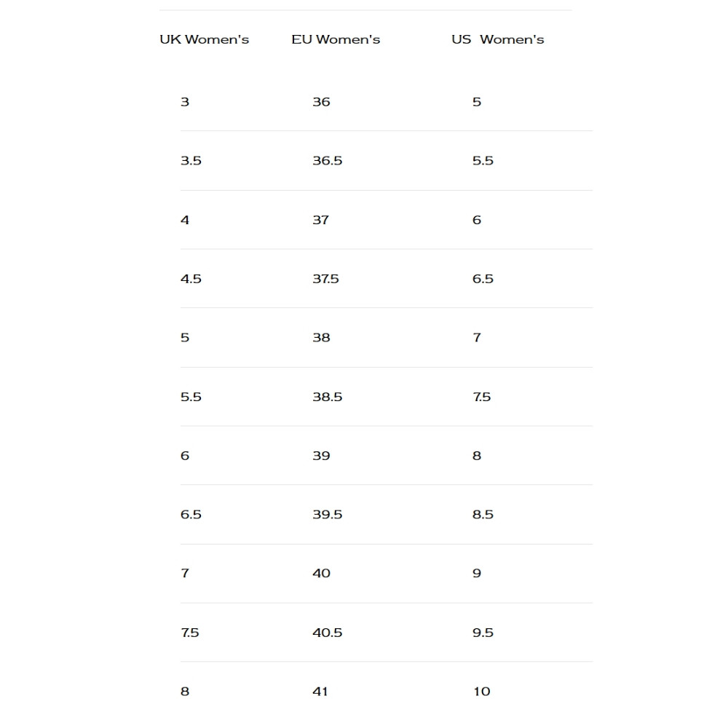
Task: Select EU size 40.5 cell
Action: pos(327,633)
